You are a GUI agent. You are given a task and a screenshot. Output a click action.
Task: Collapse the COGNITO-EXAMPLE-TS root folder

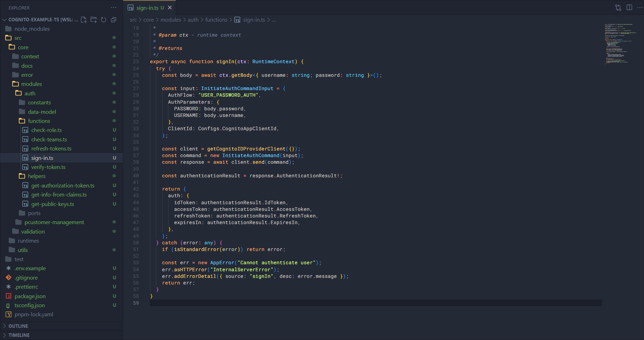[5, 20]
